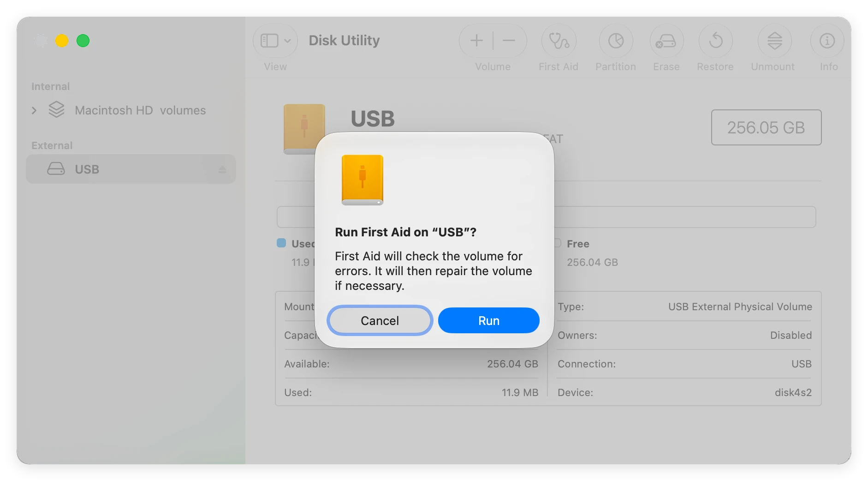Show Info for the selected disk
The height and width of the screenshot is (481, 868).
(x=827, y=41)
